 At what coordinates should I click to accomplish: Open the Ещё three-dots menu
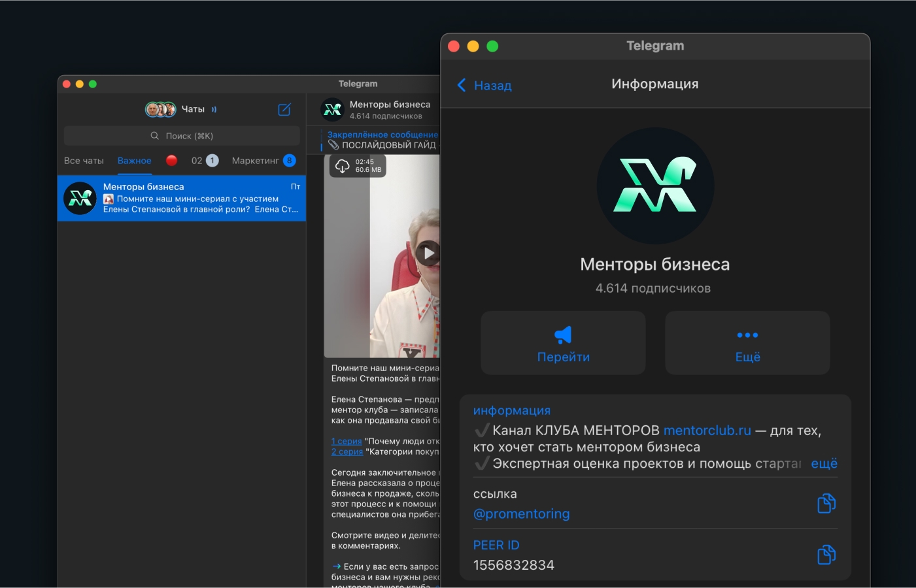pyautogui.click(x=747, y=343)
